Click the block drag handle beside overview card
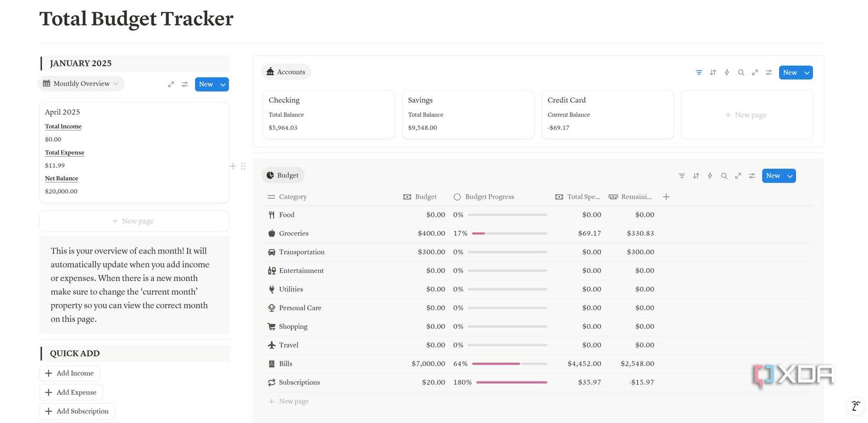The image size is (868, 423). coord(243,166)
